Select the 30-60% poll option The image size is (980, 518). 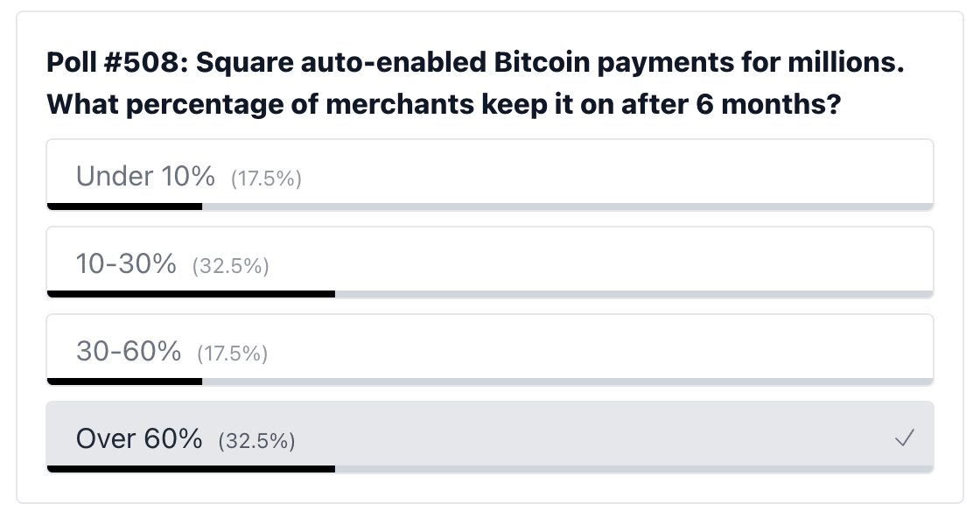click(x=490, y=347)
